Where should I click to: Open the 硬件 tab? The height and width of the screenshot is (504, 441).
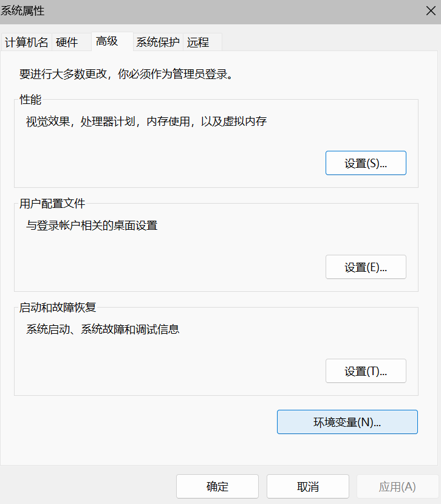(x=67, y=43)
